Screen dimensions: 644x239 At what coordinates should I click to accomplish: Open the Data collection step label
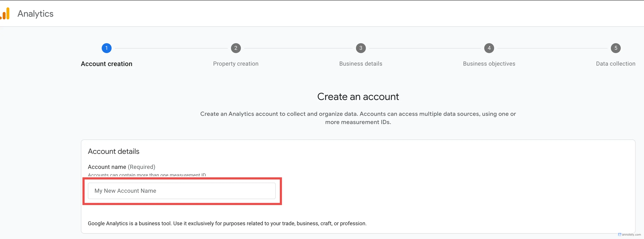[x=616, y=64]
